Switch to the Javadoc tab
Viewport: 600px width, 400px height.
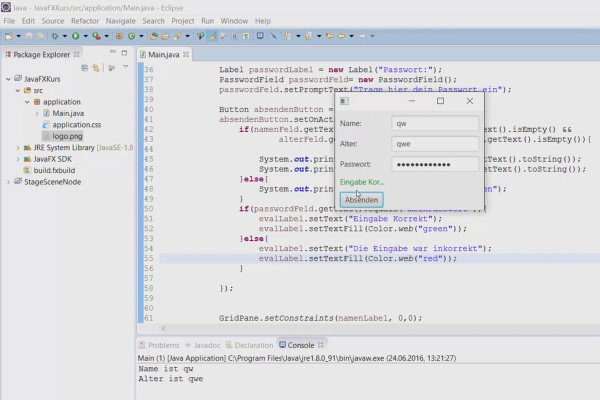tap(203, 345)
